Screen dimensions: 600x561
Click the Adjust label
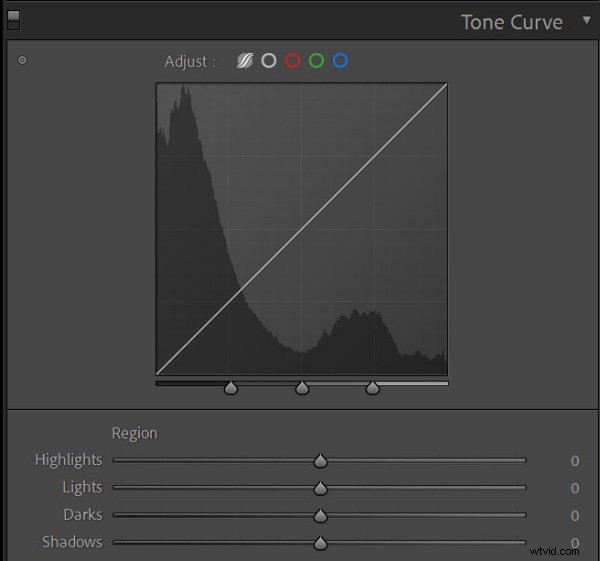point(190,62)
